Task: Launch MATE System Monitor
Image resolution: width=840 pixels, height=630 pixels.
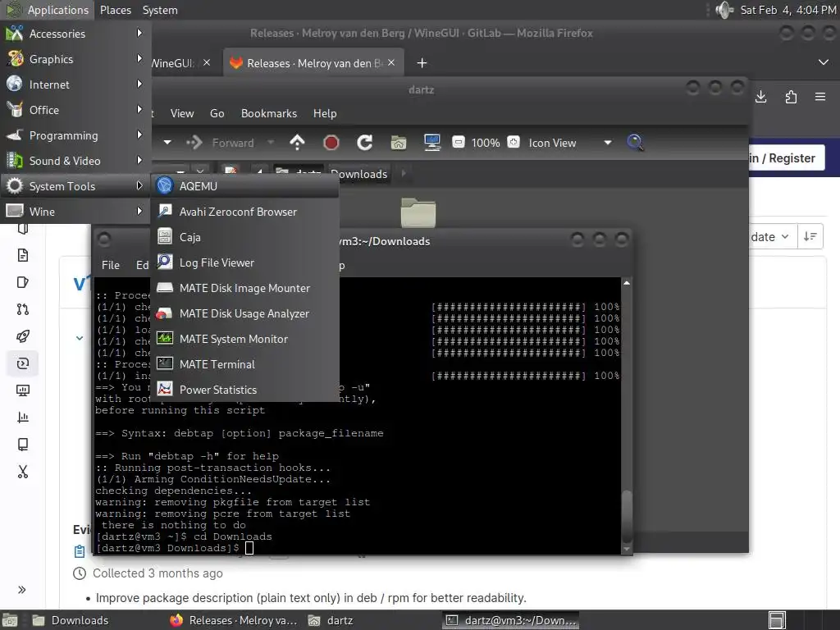Action: (x=244, y=339)
